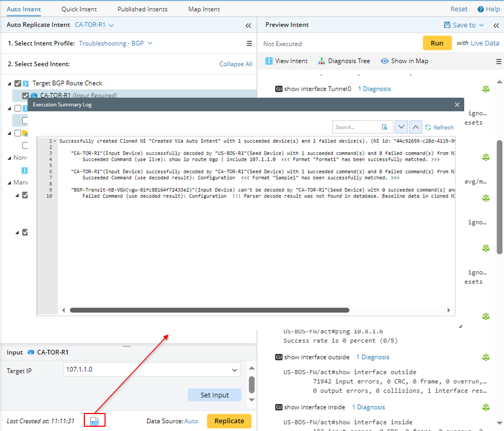
Task: Click the preview pane vertical scrollbar
Action: click(x=499, y=197)
